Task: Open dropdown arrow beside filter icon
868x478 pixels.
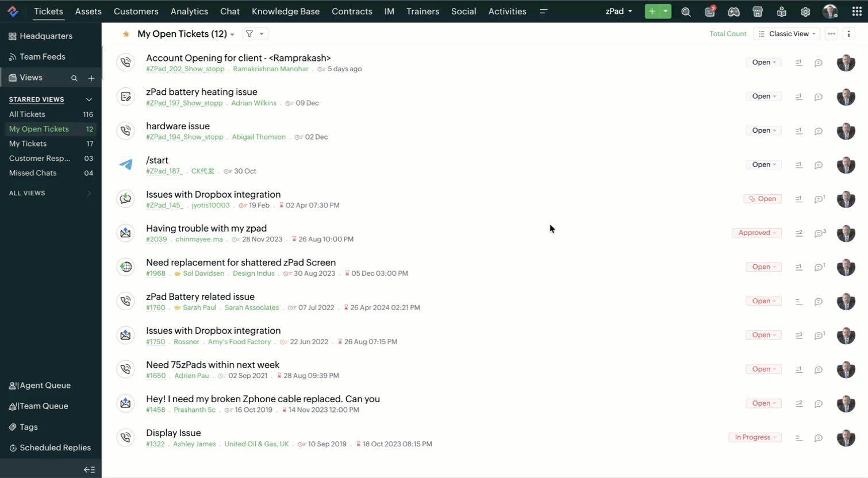Action: [x=262, y=34]
